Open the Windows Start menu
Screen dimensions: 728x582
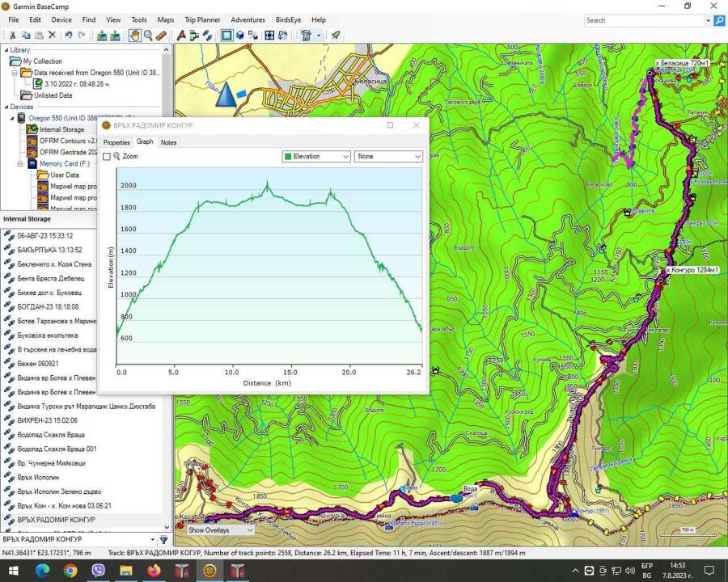tap(13, 571)
